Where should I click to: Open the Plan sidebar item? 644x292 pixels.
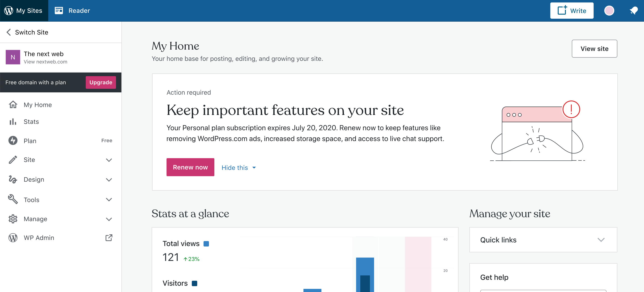61,141
